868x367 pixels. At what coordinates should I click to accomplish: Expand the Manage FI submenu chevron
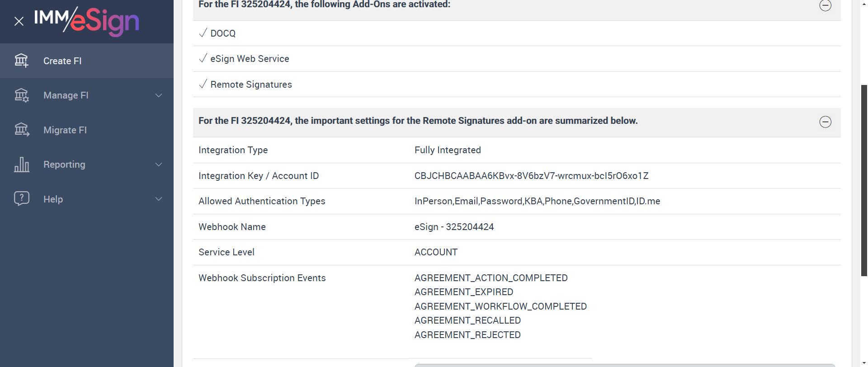coord(159,95)
